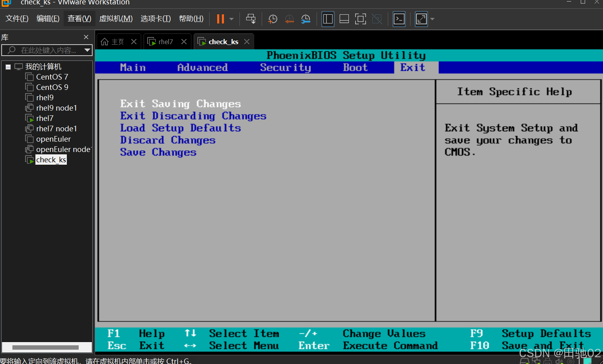Switch to the 主页 home tab
603x364 pixels.
pyautogui.click(x=118, y=42)
